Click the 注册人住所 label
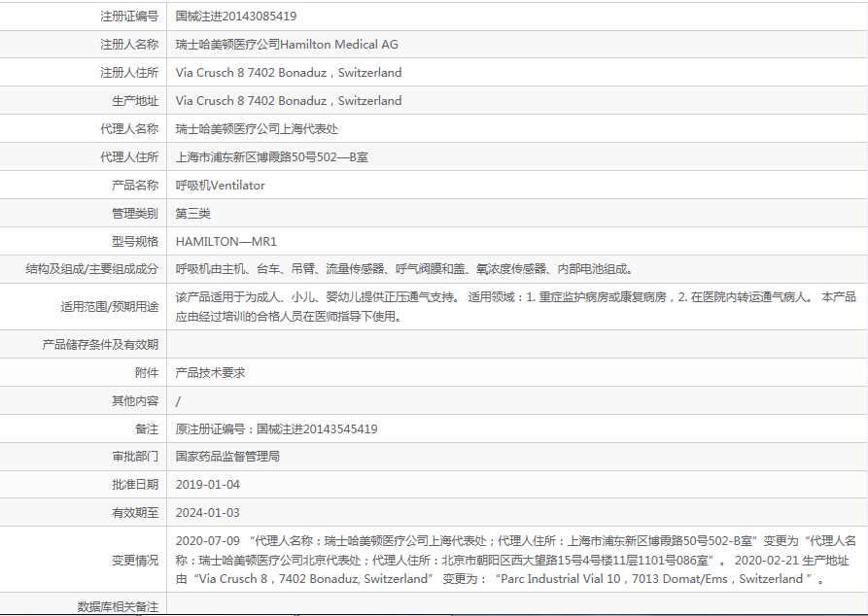The image size is (868, 616). [x=129, y=73]
